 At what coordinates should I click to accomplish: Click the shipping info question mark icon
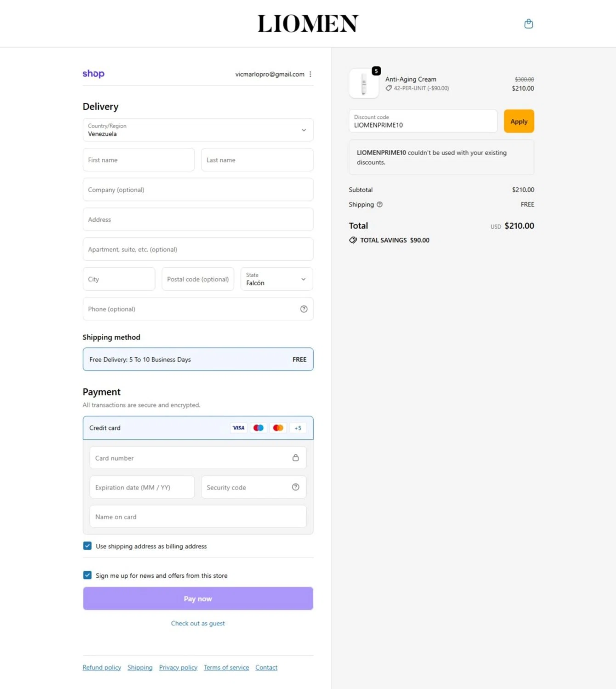click(x=379, y=204)
